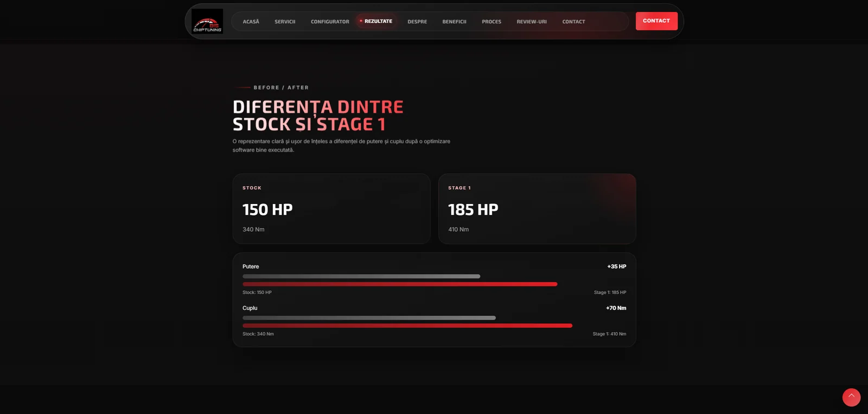Click "Stage 1: 410 Nm" label
This screenshot has width=868, height=414.
click(609, 334)
